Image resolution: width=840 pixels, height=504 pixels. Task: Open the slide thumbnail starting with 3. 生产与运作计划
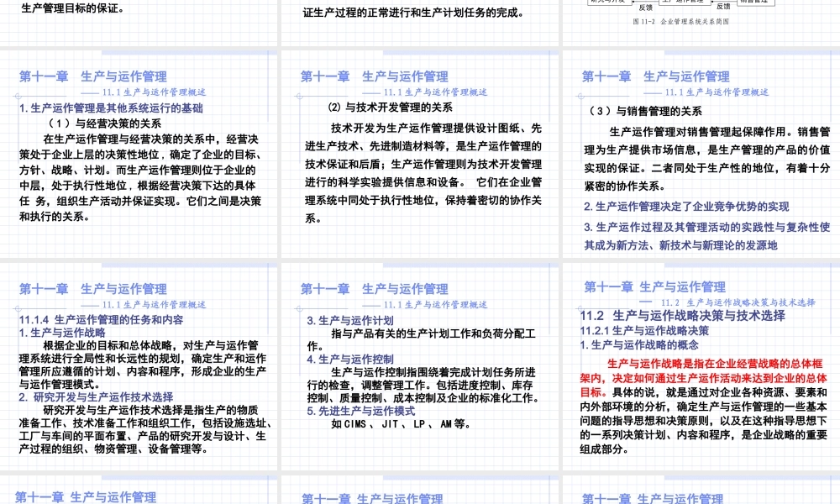(420, 366)
